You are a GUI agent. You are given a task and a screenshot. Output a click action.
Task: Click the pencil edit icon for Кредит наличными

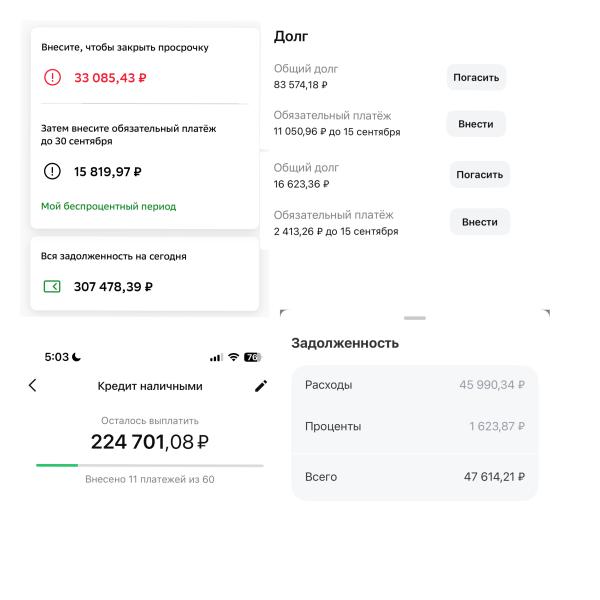261,386
